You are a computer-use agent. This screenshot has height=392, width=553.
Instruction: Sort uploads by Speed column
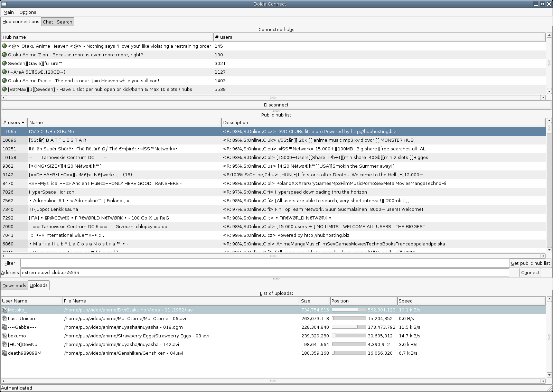pos(471,301)
